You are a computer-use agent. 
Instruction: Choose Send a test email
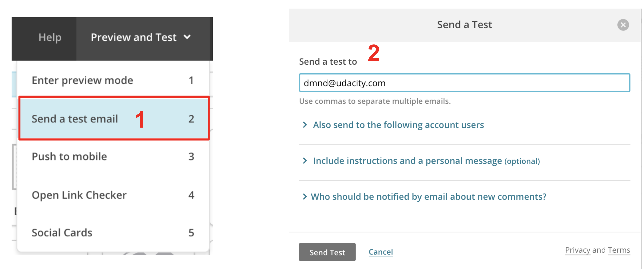coord(75,119)
